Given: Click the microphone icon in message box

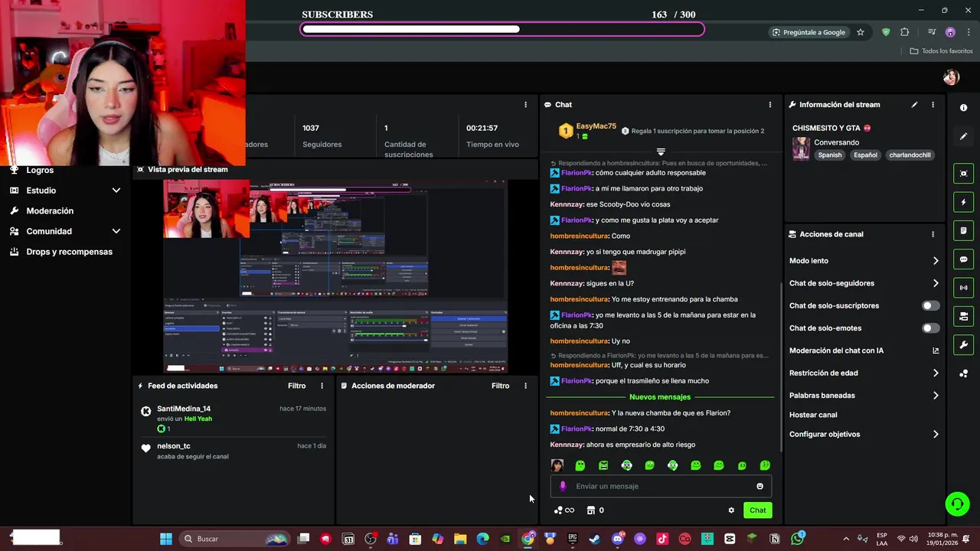Looking at the screenshot, I should [x=563, y=486].
